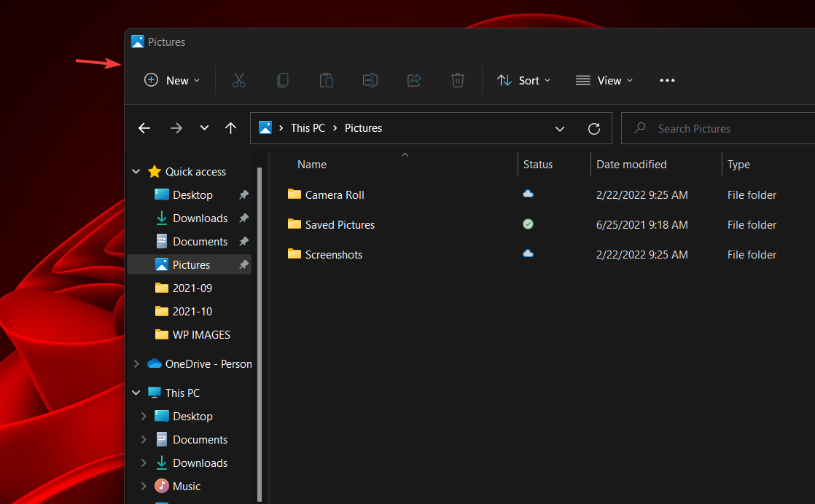Click the green sync checkmark on Saved Pictures
Viewport: 815px width, 504px height.
click(528, 224)
